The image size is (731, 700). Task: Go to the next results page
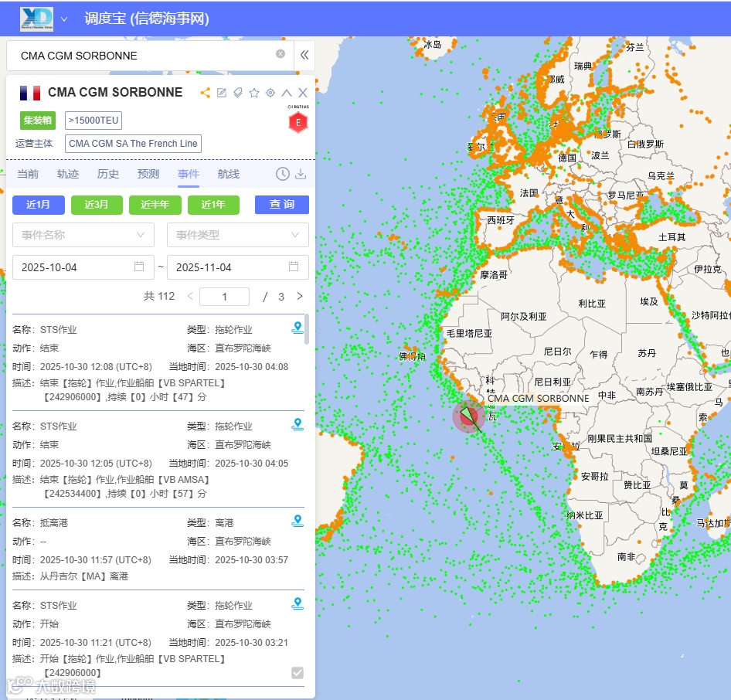pos(300,296)
